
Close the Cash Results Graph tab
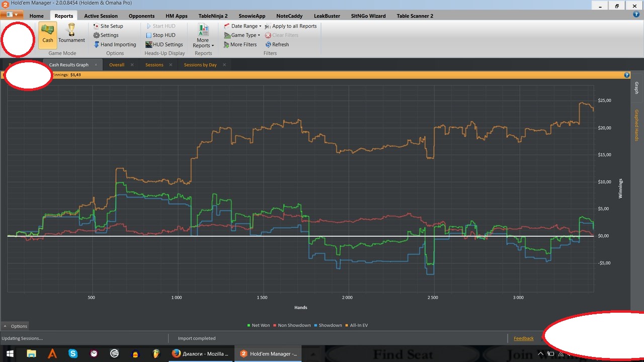96,65
